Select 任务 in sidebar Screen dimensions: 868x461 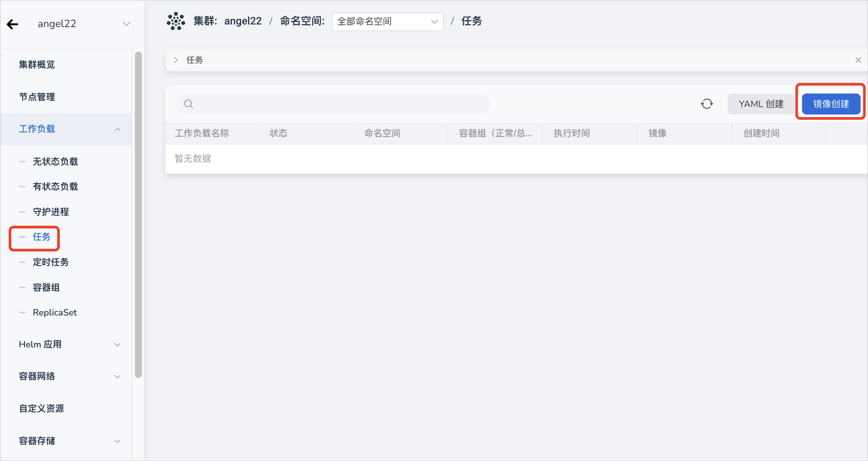(x=41, y=237)
